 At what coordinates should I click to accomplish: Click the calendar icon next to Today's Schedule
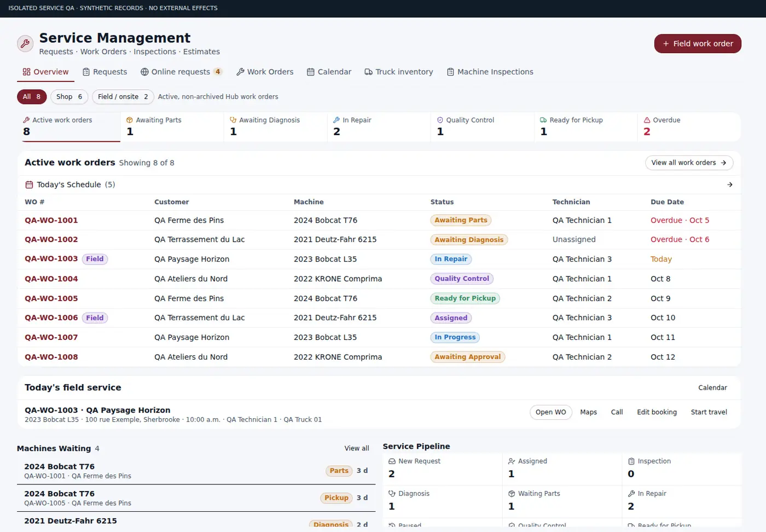(29, 185)
